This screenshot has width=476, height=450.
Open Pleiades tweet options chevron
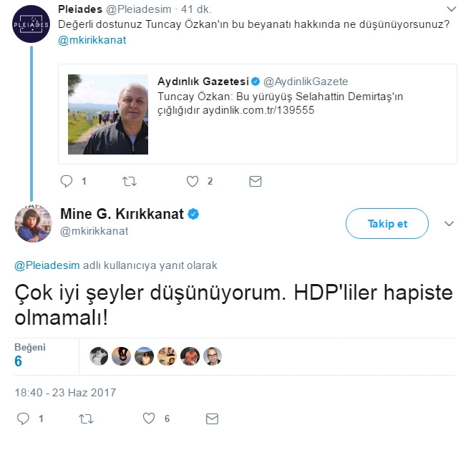(x=452, y=9)
